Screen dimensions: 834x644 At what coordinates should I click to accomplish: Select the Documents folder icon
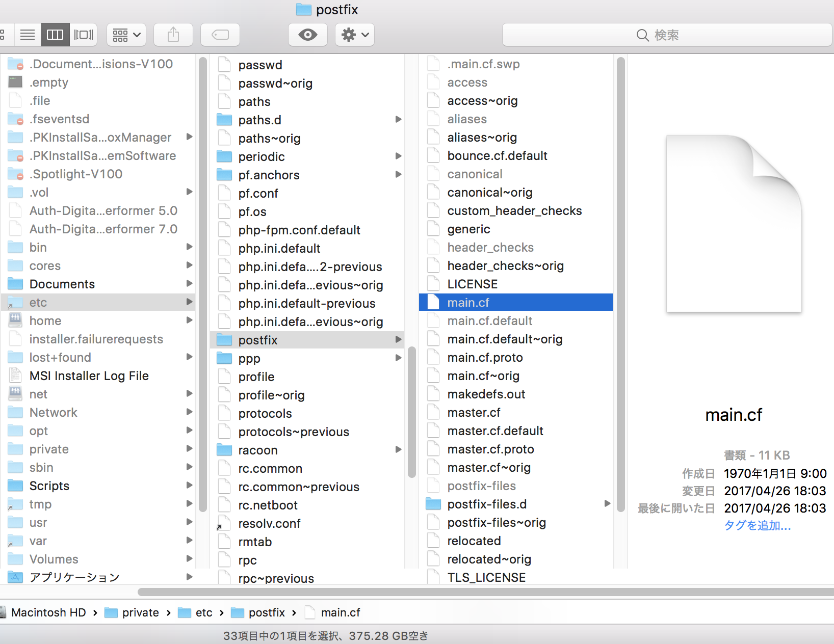point(15,283)
